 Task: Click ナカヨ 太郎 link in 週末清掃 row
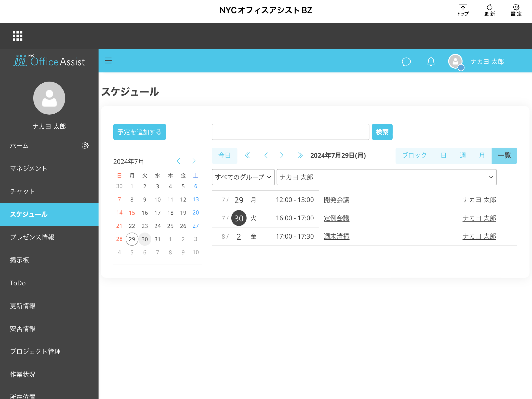(x=479, y=237)
